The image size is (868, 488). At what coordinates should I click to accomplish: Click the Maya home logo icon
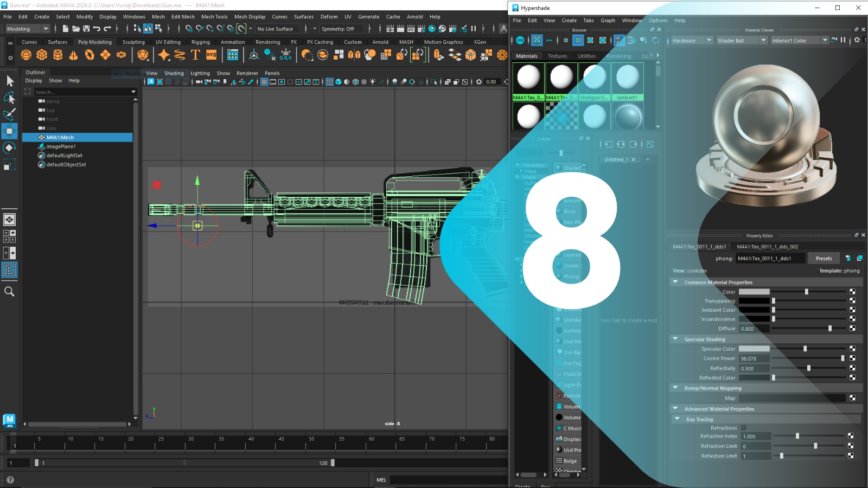tap(9, 421)
